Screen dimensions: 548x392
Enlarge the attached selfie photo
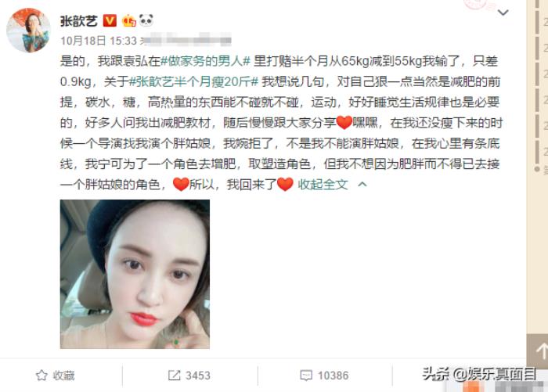[x=135, y=275]
